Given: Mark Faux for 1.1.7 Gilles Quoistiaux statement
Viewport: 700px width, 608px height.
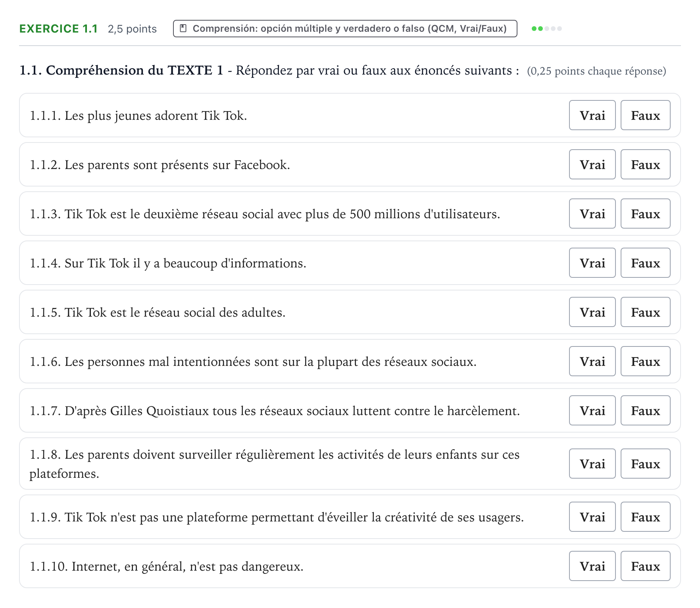Looking at the screenshot, I should [x=645, y=410].
